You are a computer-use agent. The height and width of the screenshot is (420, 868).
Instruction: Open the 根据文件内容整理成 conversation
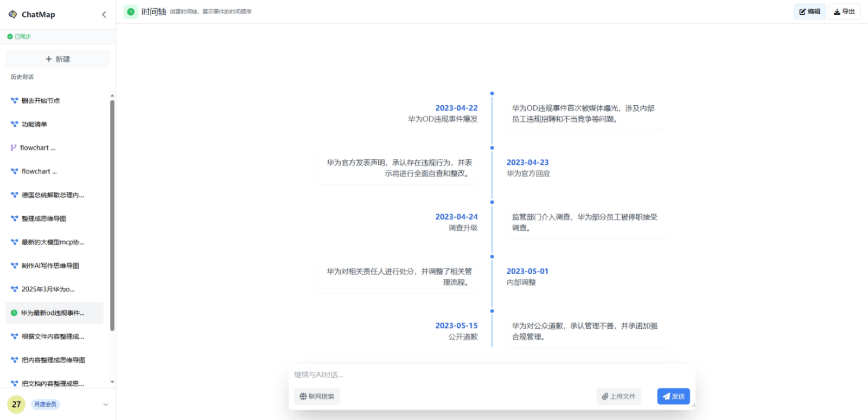[54, 337]
